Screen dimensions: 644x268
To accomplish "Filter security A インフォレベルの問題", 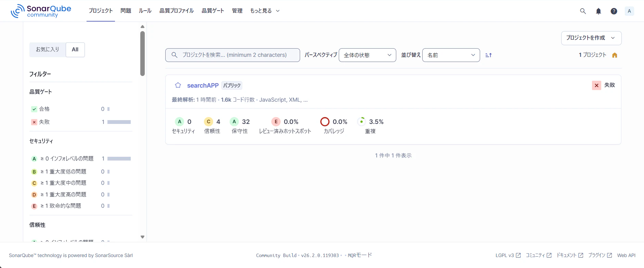I will 81,158.
